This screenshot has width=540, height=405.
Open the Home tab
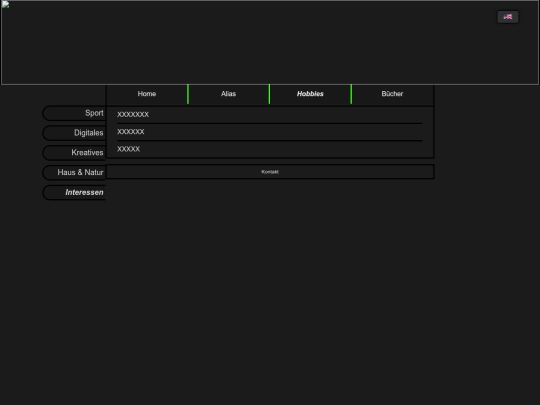click(147, 94)
